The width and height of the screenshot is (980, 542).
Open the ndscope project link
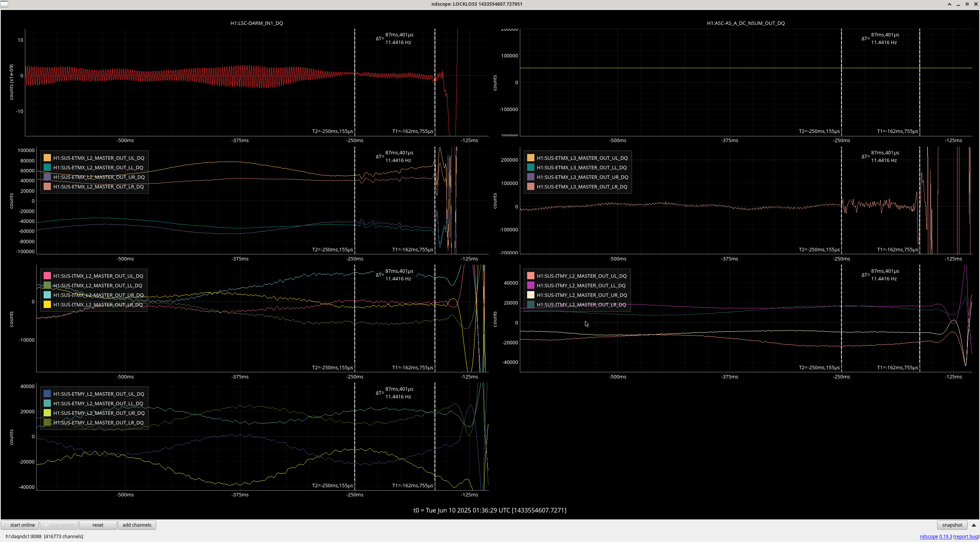tap(929, 536)
